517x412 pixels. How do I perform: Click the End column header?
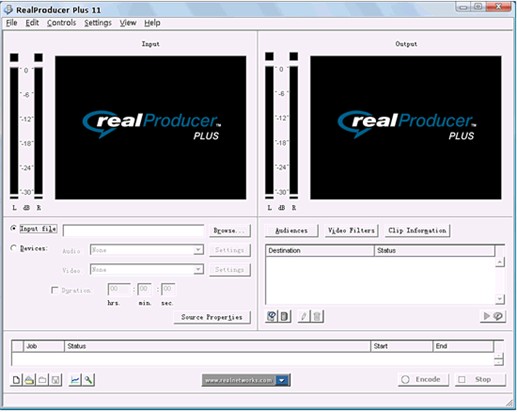pyautogui.click(x=463, y=346)
